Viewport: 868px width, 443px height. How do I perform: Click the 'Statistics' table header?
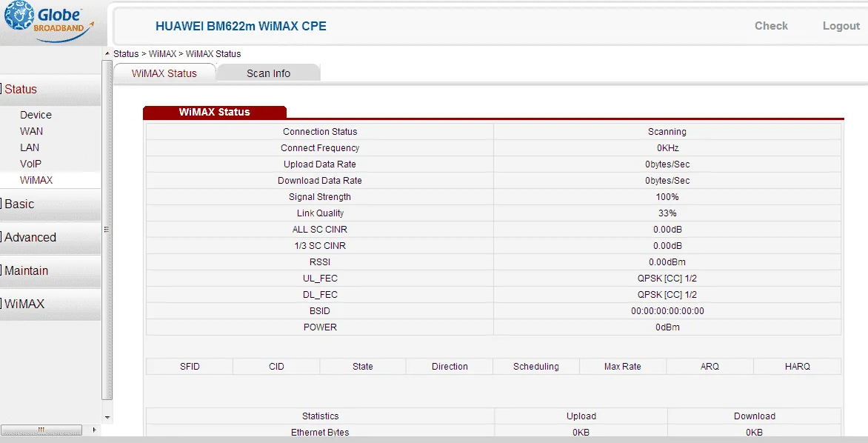tap(320, 416)
